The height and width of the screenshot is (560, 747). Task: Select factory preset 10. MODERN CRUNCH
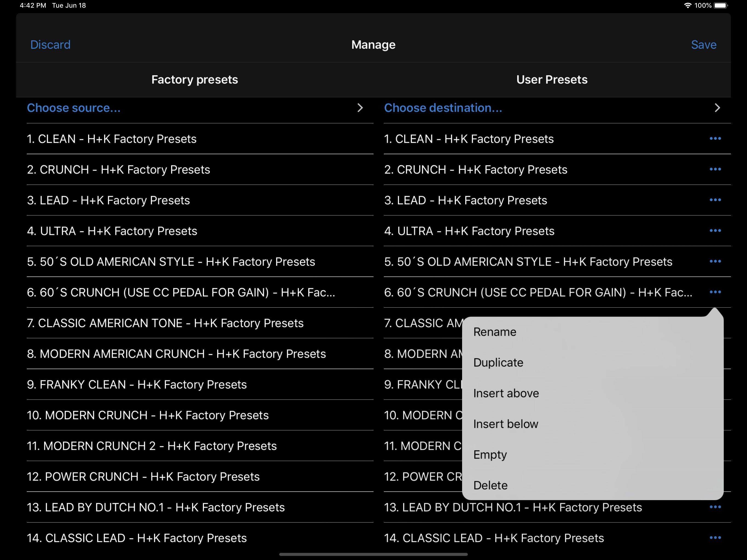click(200, 415)
